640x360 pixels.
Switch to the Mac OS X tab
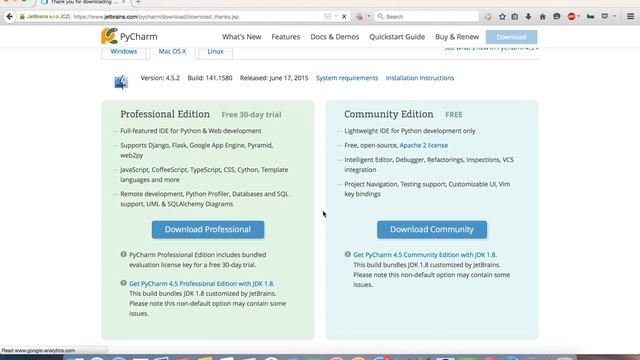[172, 52]
